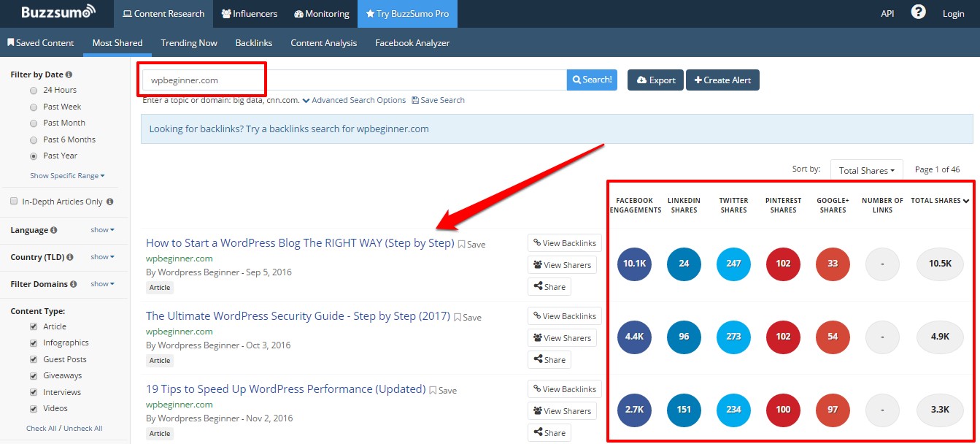Select the Past Month date filter
The height and width of the screenshot is (444, 980).
pyautogui.click(x=34, y=123)
